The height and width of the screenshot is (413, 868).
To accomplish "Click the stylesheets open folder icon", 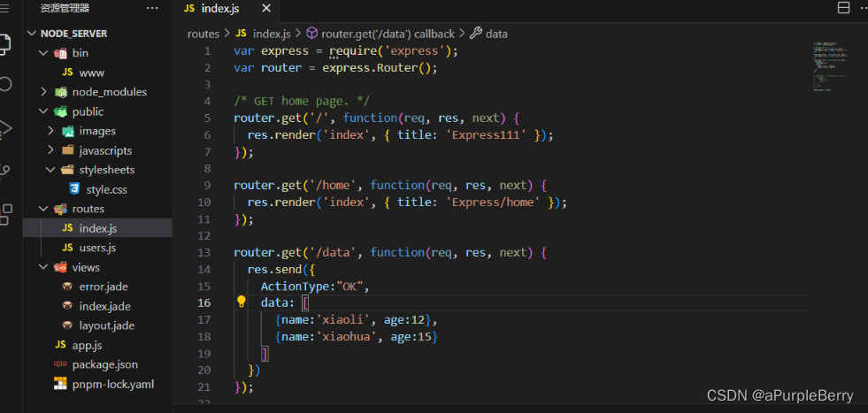I will click(x=67, y=170).
